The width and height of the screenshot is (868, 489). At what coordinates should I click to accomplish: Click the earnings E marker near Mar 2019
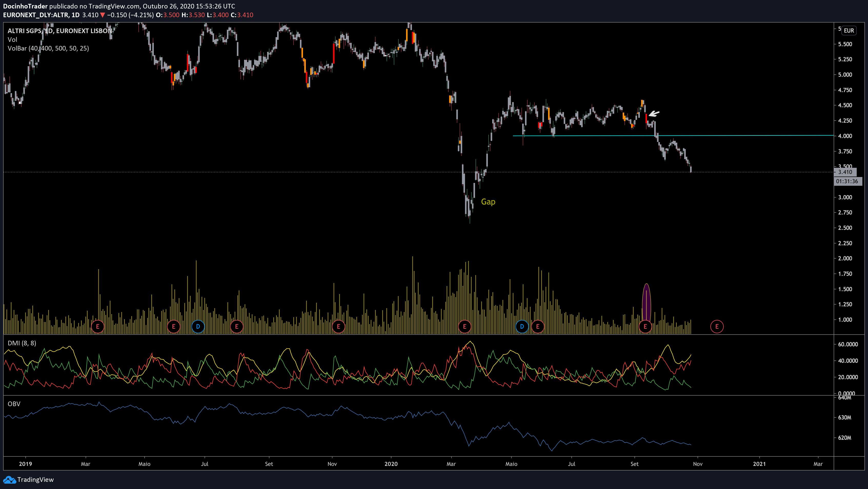(x=98, y=326)
